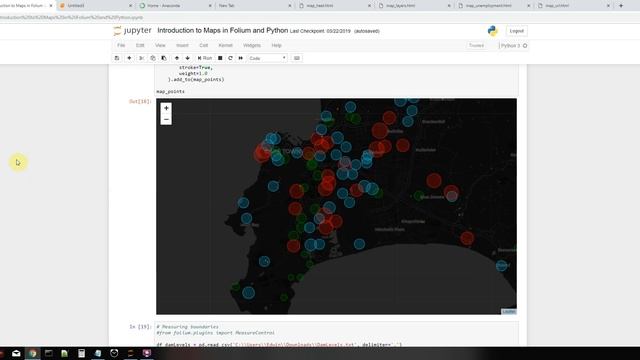
Task: Switch to the last map html browser tab
Action: 573,6
